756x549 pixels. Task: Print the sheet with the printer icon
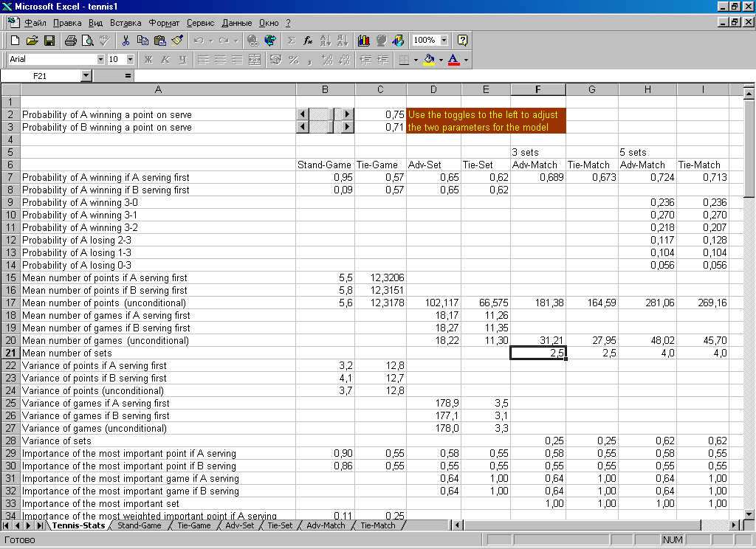coord(70,41)
